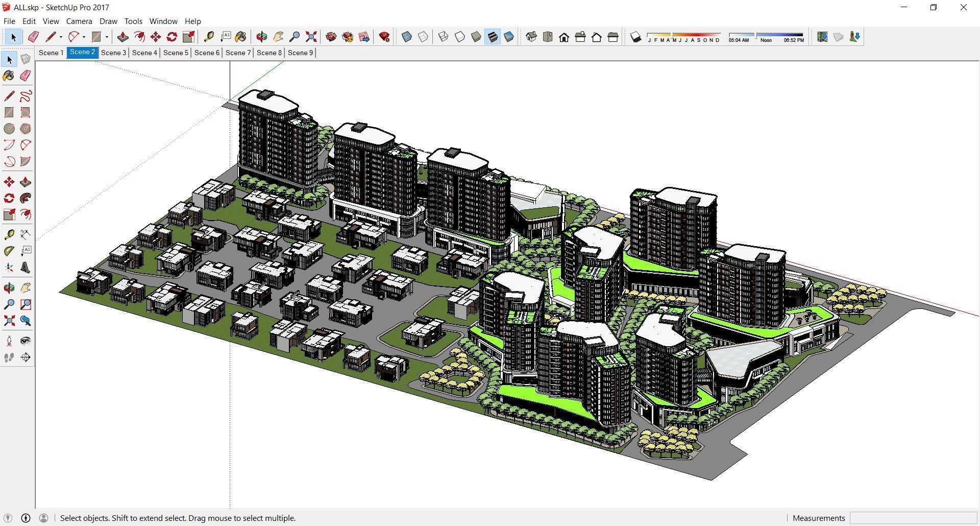This screenshot has width=980, height=526.
Task: Select the Make Component tool in side toolbar
Action: pyautogui.click(x=26, y=59)
